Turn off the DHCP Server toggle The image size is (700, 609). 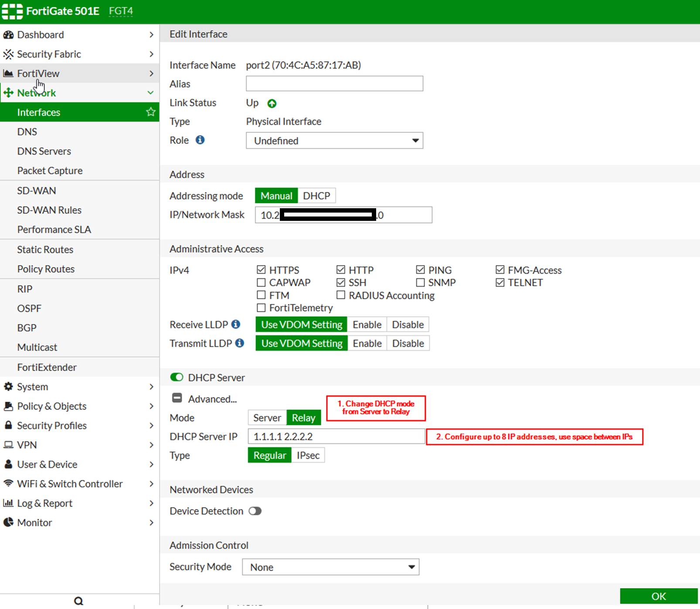click(177, 377)
